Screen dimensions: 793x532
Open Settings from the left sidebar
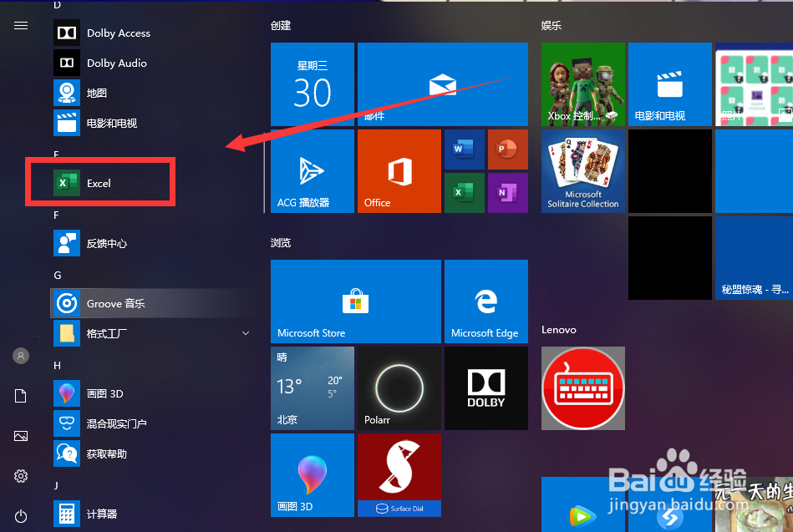(20, 476)
